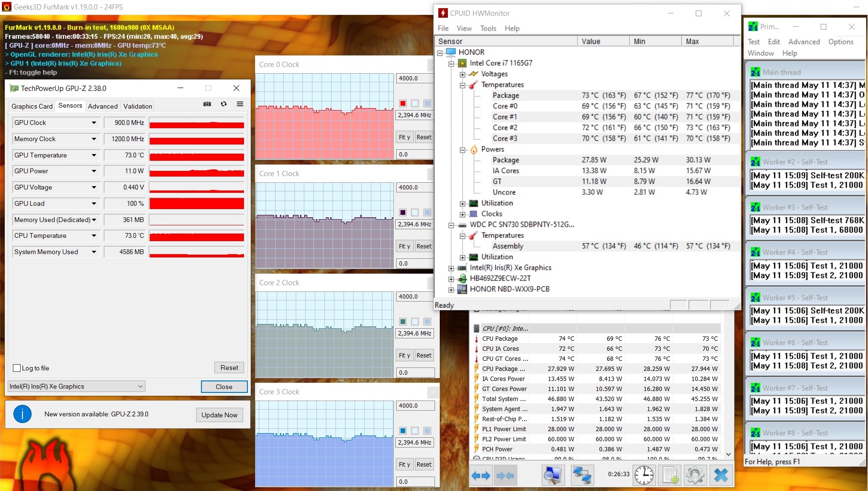Open the View menu in HWMonitor
The image size is (868, 491).
(x=464, y=28)
